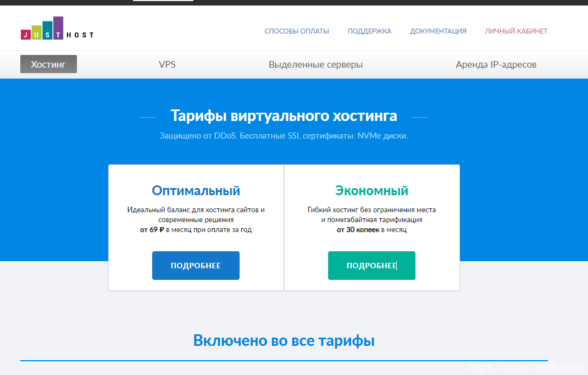Open the Выделенные серверы tab

[x=315, y=64]
